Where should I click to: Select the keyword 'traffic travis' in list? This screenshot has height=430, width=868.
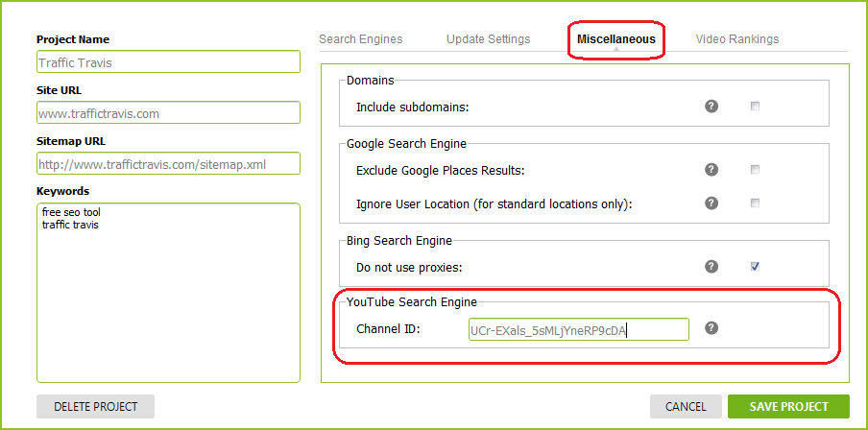click(x=70, y=225)
